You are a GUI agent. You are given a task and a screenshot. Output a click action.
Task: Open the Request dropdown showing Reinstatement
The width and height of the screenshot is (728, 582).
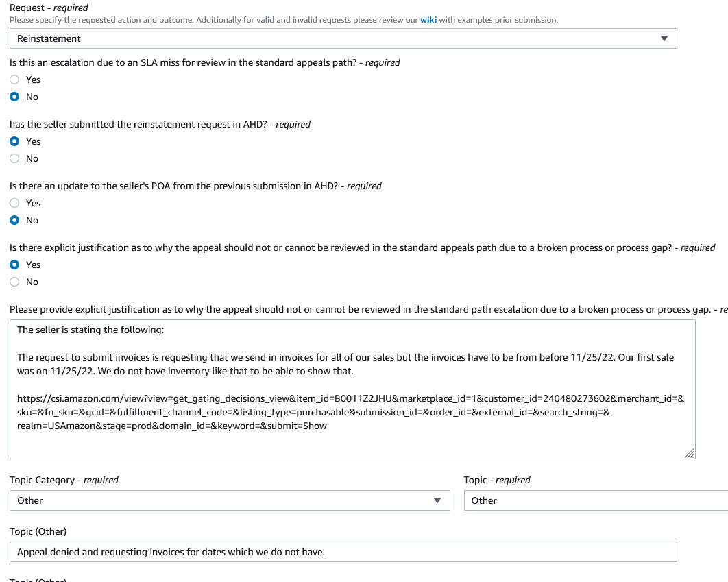pyautogui.click(x=343, y=38)
